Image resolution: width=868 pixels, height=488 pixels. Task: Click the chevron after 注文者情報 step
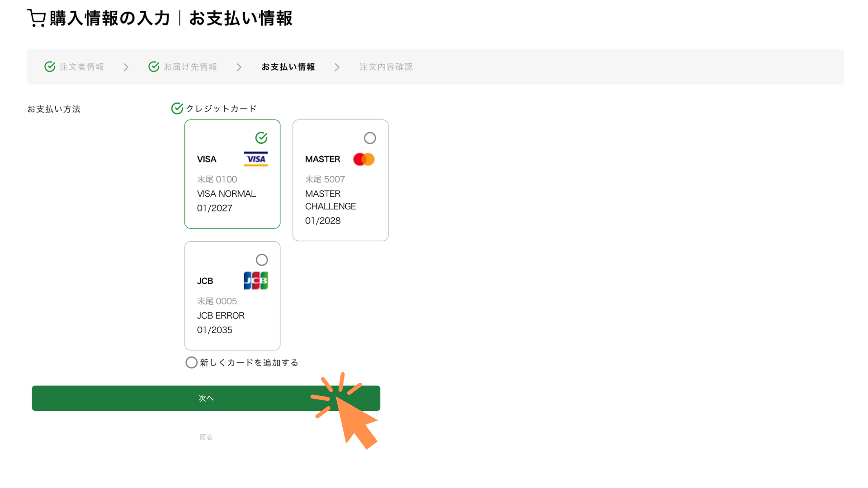coord(126,67)
